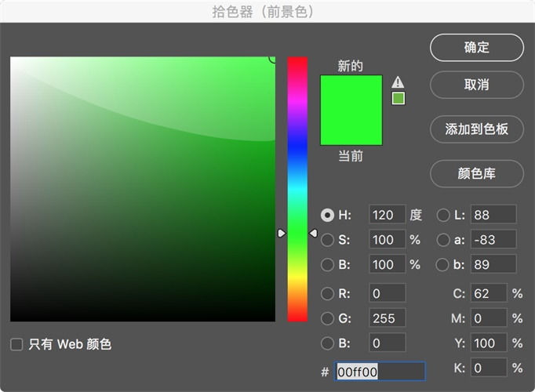The width and height of the screenshot is (535, 392).
Task: Open 颜色库 color libraries
Action: tap(476, 174)
